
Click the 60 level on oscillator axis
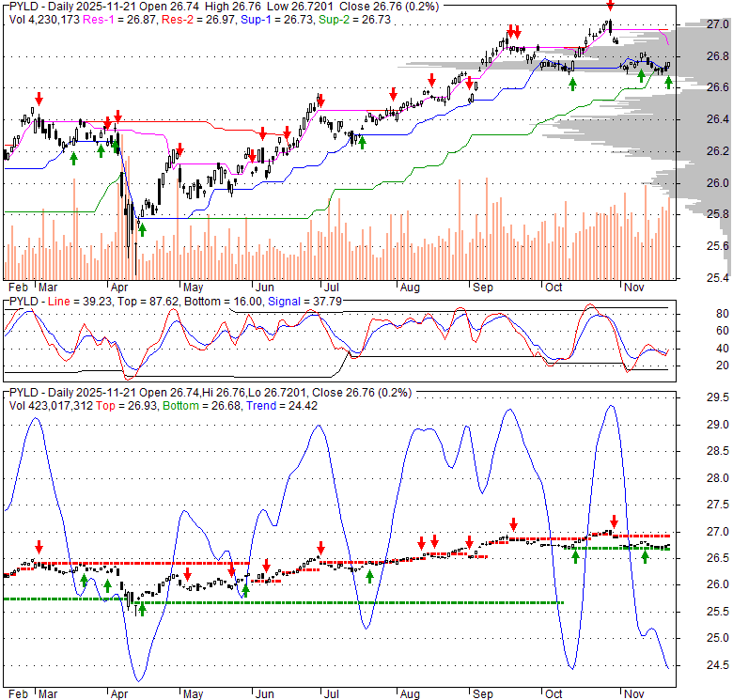pos(723,331)
